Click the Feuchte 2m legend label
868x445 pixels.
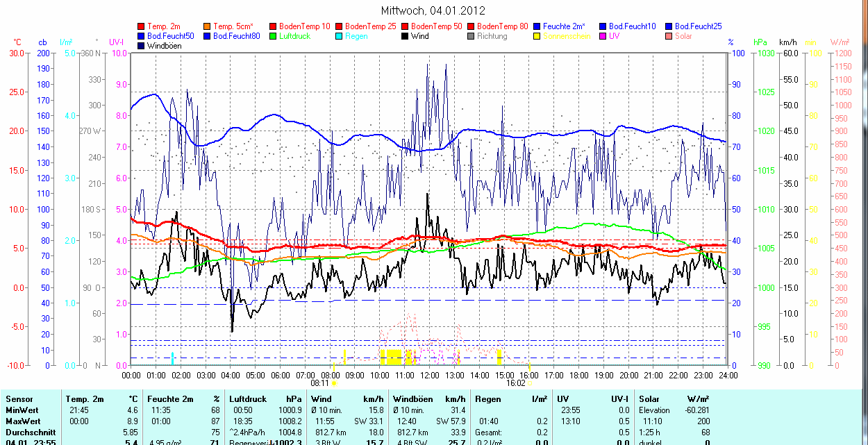565,26
